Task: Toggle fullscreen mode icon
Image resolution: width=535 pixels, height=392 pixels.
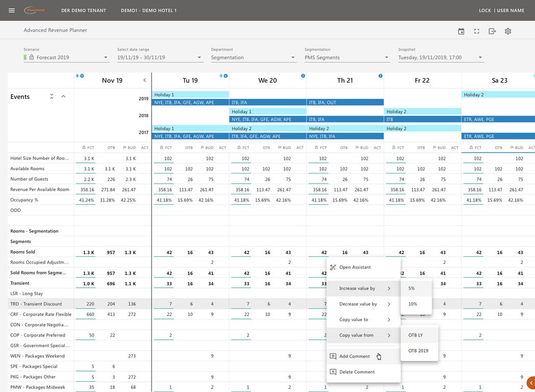Action: point(477,31)
